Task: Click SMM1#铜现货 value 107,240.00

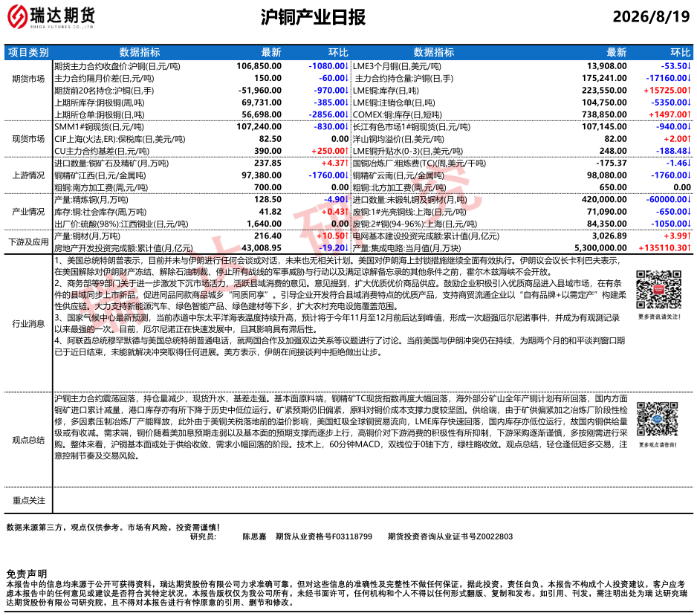Action: pyautogui.click(x=259, y=126)
